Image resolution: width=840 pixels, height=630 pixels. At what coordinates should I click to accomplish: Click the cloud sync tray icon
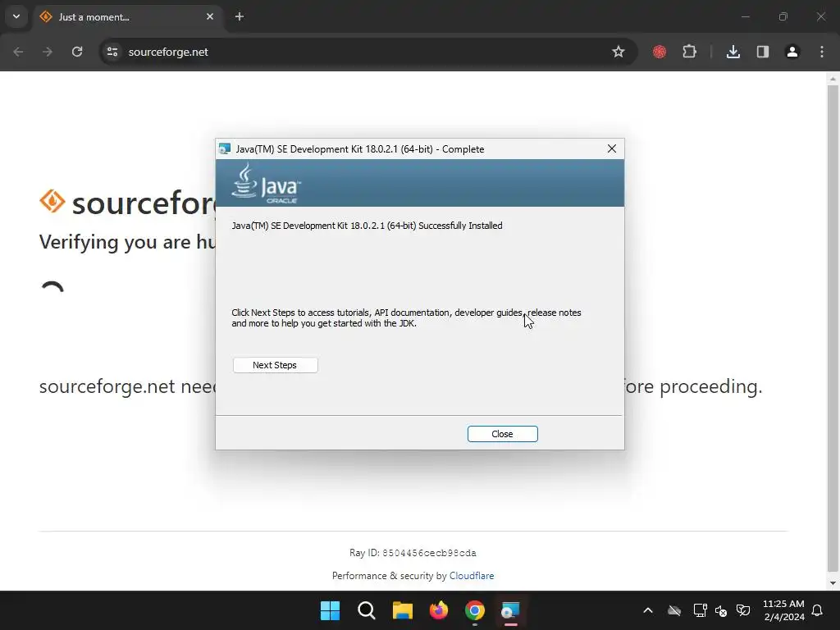674,610
